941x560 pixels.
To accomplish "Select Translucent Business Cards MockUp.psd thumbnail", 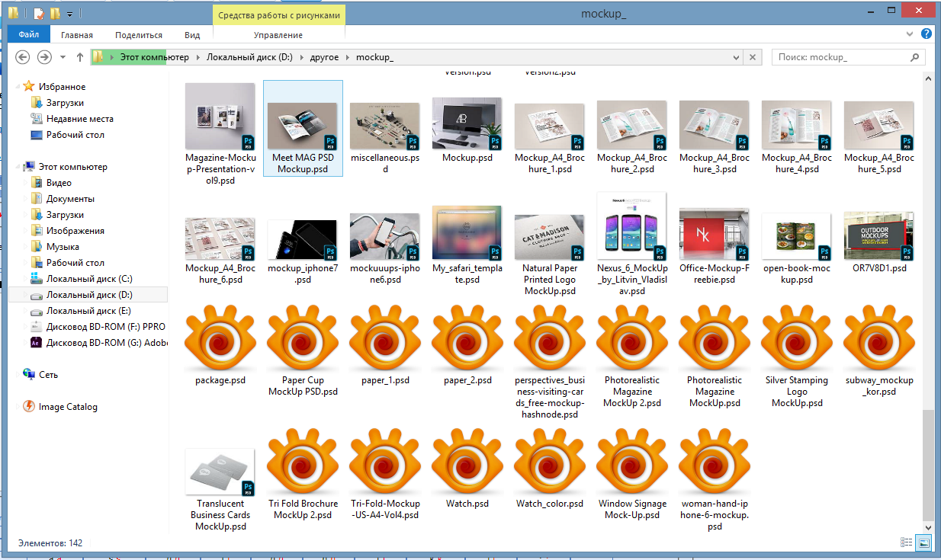I will coord(220,472).
